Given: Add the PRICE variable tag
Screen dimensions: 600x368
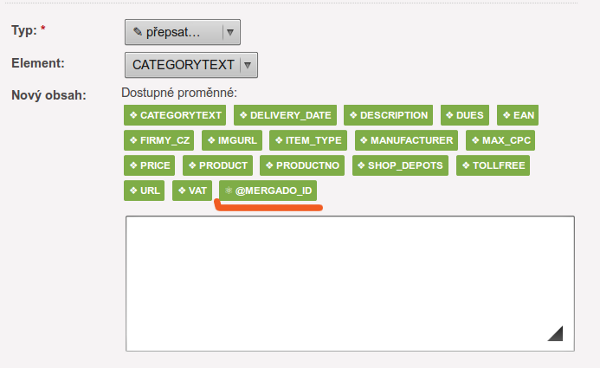Looking at the screenshot, I should point(149,166).
